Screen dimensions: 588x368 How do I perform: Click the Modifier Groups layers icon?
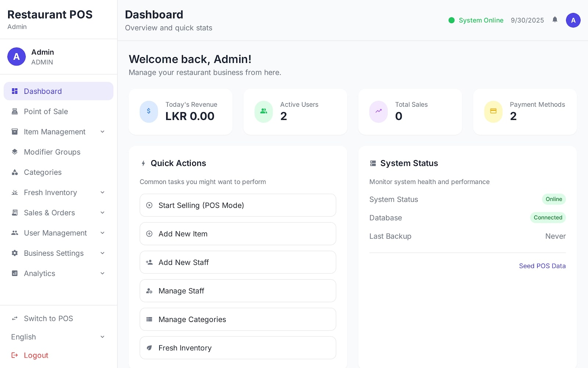coord(15,152)
